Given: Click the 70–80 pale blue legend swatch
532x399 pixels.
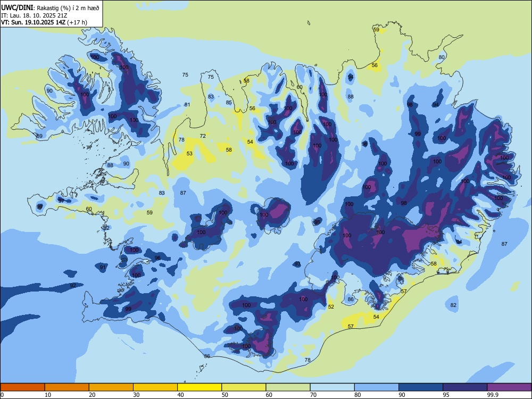Looking at the screenshot, I should click(332, 387).
